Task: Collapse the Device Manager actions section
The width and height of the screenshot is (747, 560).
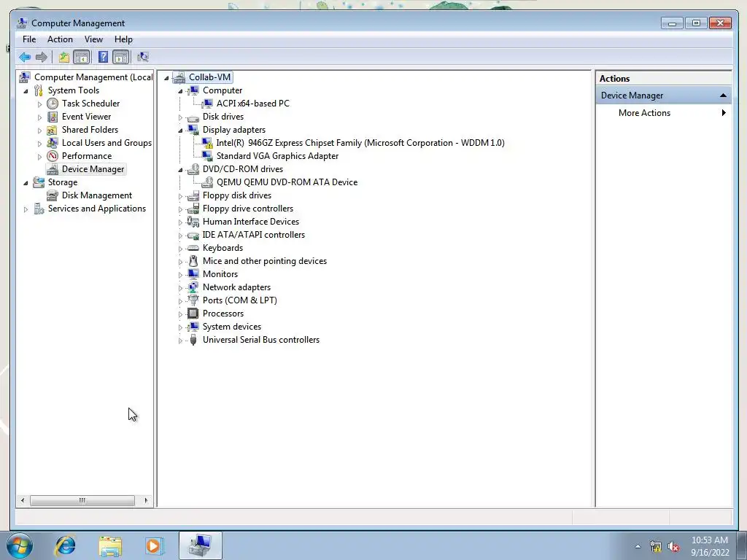Action: click(x=723, y=96)
